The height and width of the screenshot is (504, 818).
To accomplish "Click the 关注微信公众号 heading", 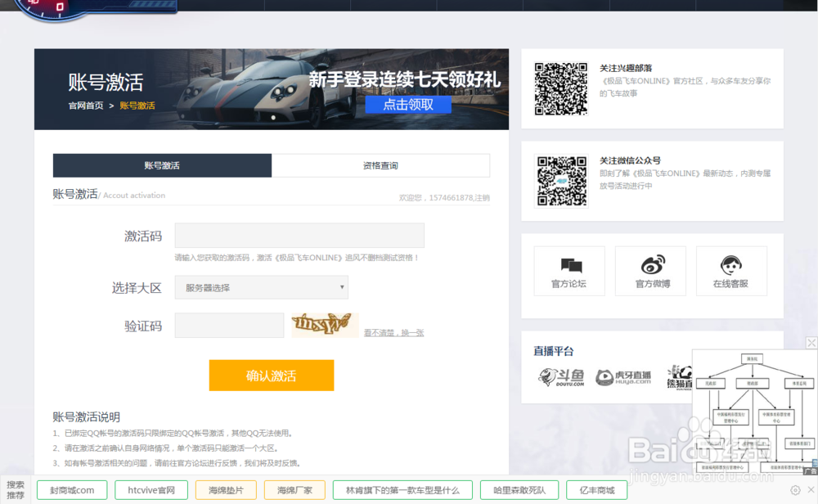I will pos(630,160).
